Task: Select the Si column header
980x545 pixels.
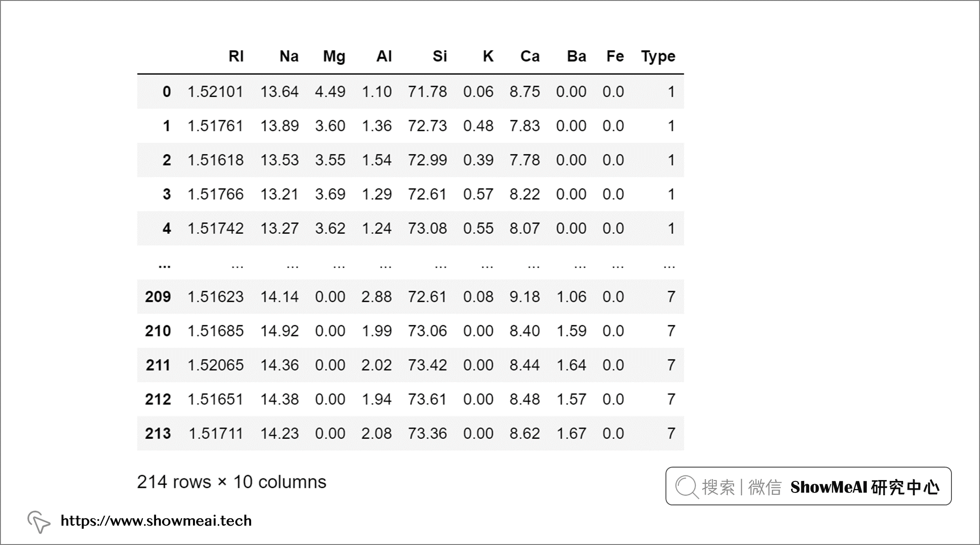Action: click(x=439, y=56)
